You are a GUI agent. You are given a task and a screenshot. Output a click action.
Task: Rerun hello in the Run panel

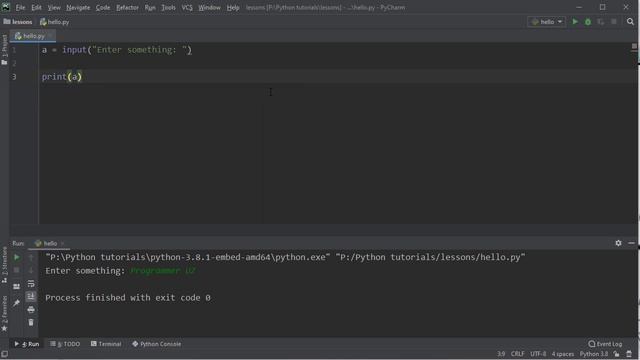point(17,258)
